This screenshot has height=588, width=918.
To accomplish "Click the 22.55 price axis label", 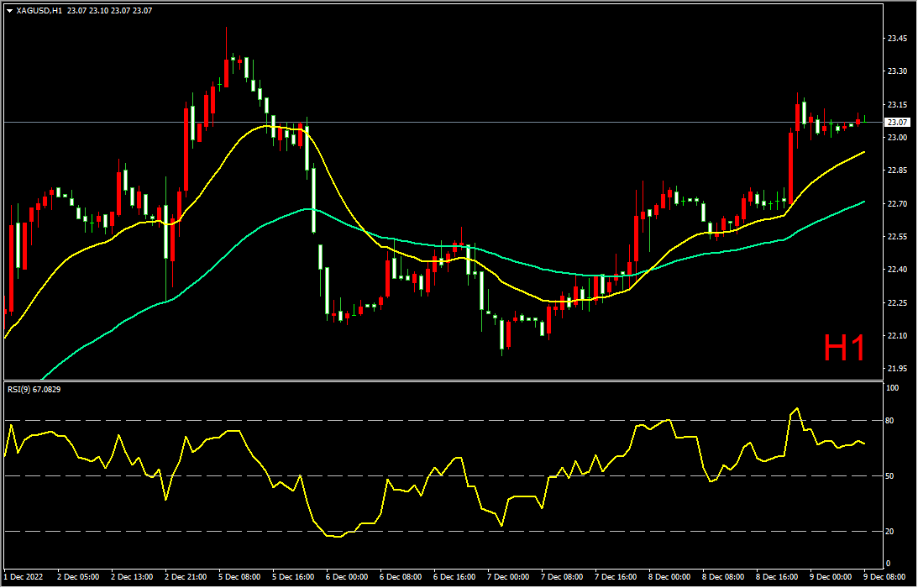I will pos(898,237).
